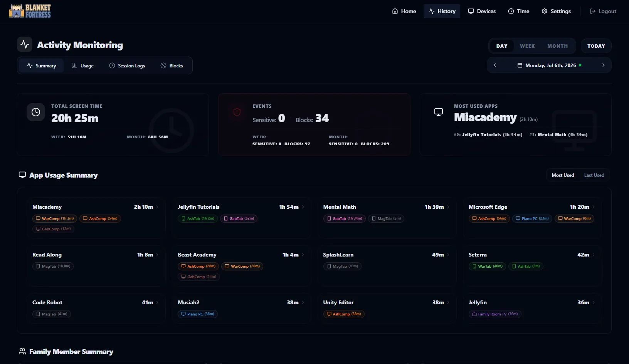This screenshot has height=364, width=629.
Task: Open the Time page
Action: click(x=519, y=11)
